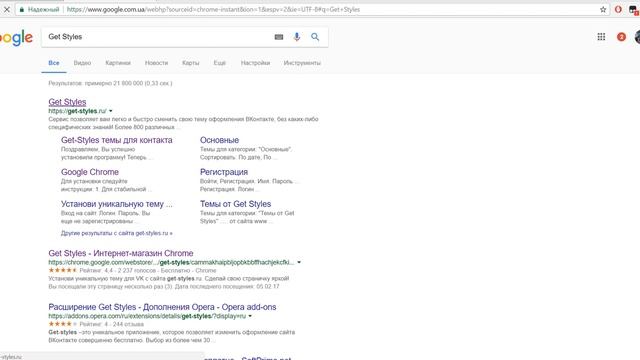Image resolution: width=640 pixels, height=360 pixels.
Task: Start voice search with microphone icon
Action: 297,37
